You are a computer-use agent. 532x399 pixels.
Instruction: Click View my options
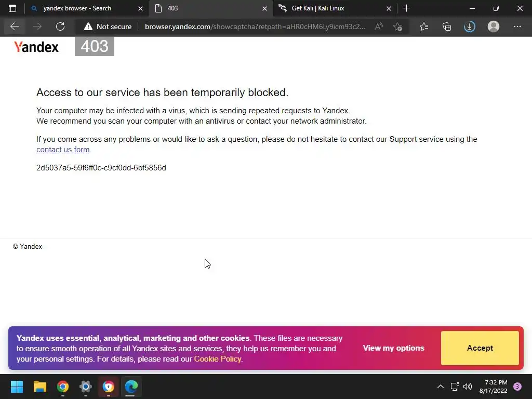[394, 348]
